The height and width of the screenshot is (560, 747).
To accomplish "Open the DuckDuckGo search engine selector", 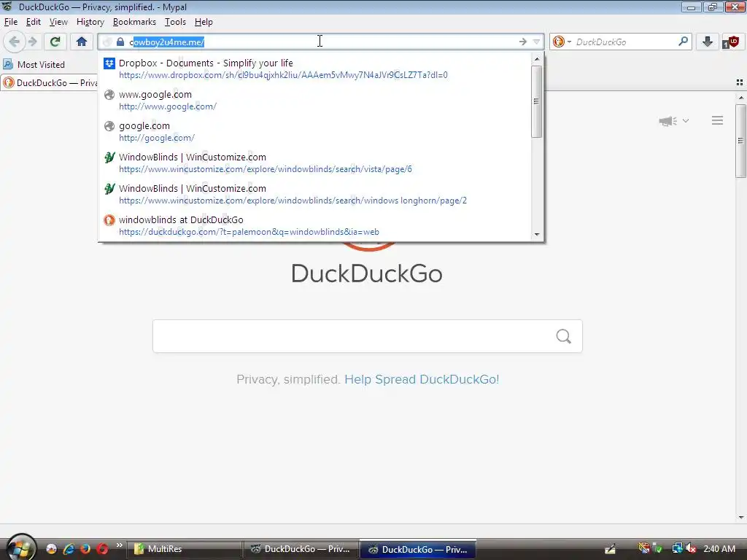I will point(562,42).
